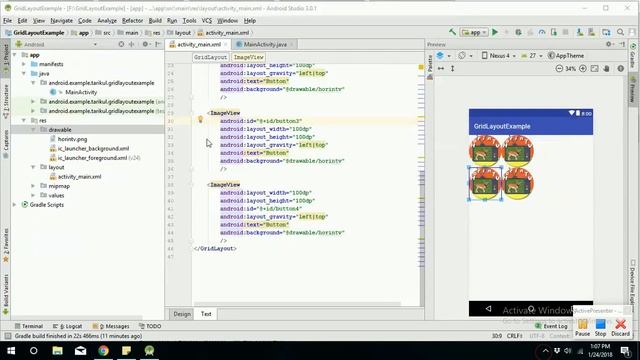Open the Android profiler gauge icon
The image size is (640, 360).
pyautogui.click(x=542, y=32)
